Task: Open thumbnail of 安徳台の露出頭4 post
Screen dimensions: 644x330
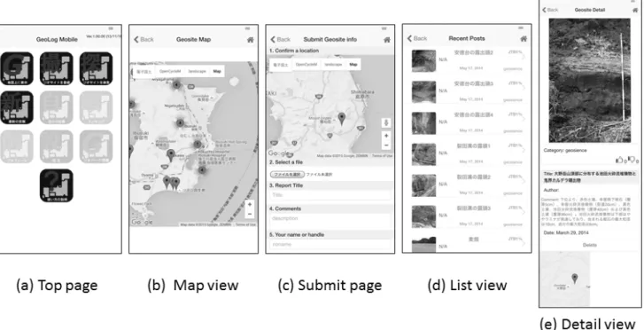Action: point(423,123)
